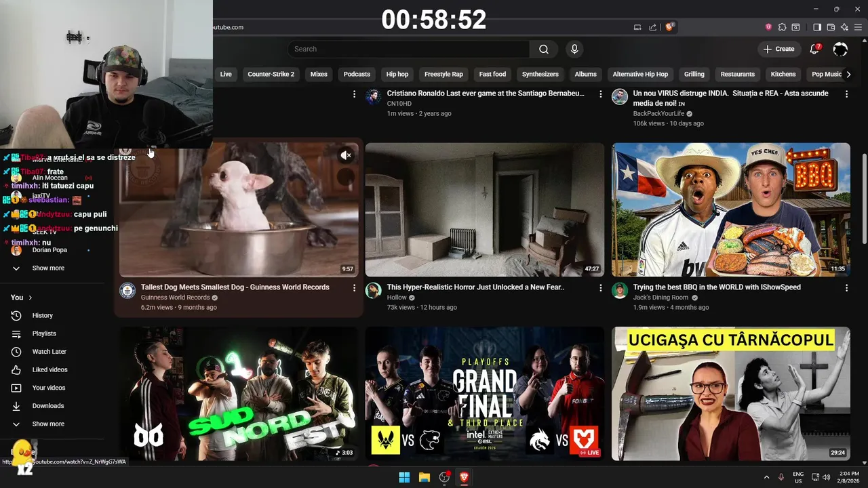The height and width of the screenshot is (488, 868).
Task: Show hidden system tray icons chevron
Action: click(766, 477)
